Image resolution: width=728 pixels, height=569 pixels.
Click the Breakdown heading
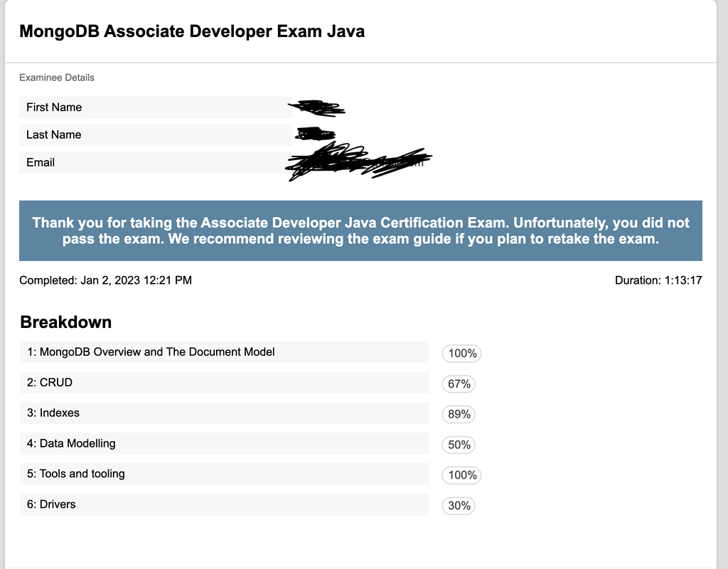[x=66, y=322]
